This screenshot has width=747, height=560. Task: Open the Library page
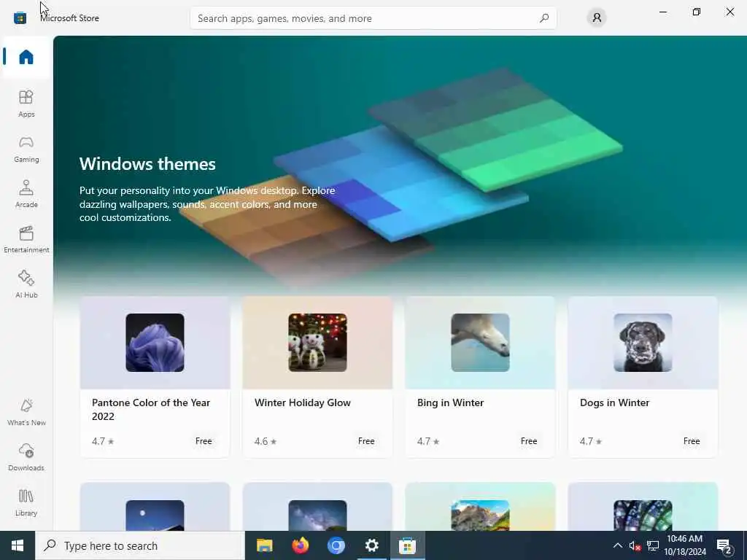26,502
